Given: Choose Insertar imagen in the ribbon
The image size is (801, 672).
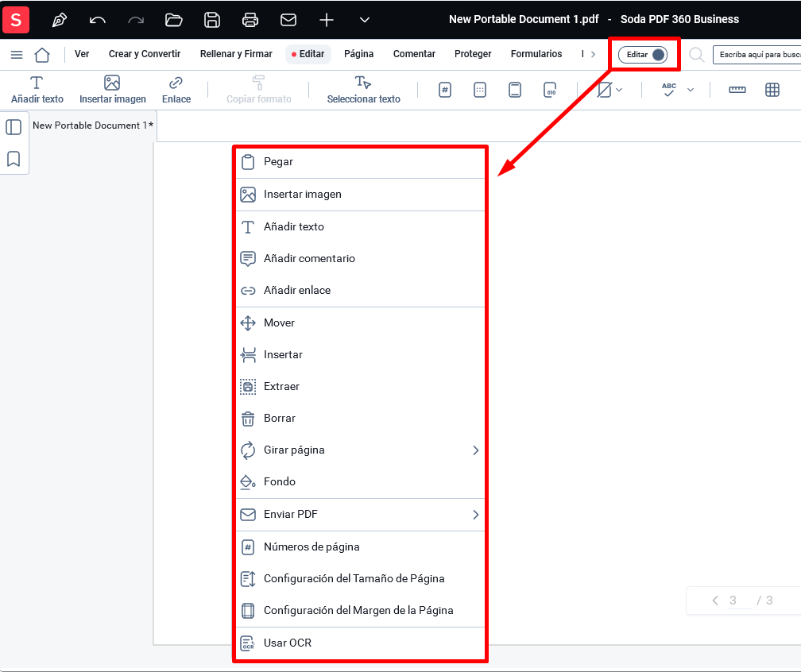Looking at the screenshot, I should [112, 90].
